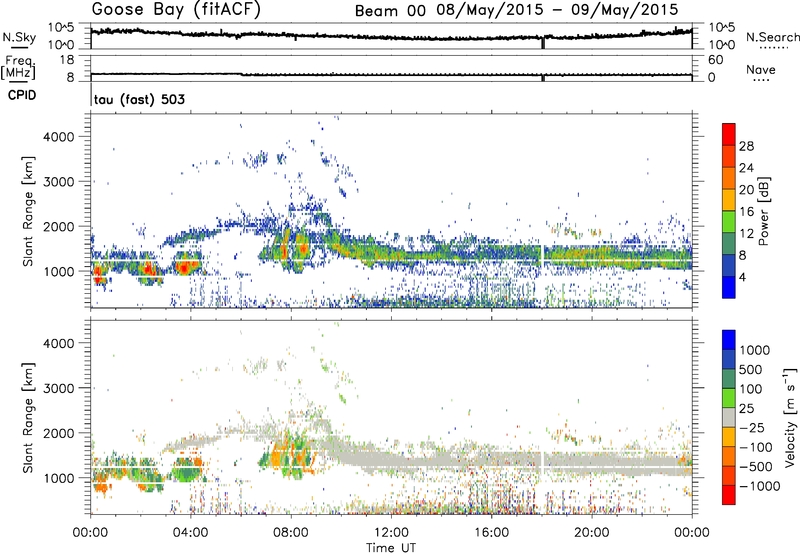Click the 4 value on power colorbar
Image resolution: width=800 pixels, height=554 pixels.
coord(743,277)
